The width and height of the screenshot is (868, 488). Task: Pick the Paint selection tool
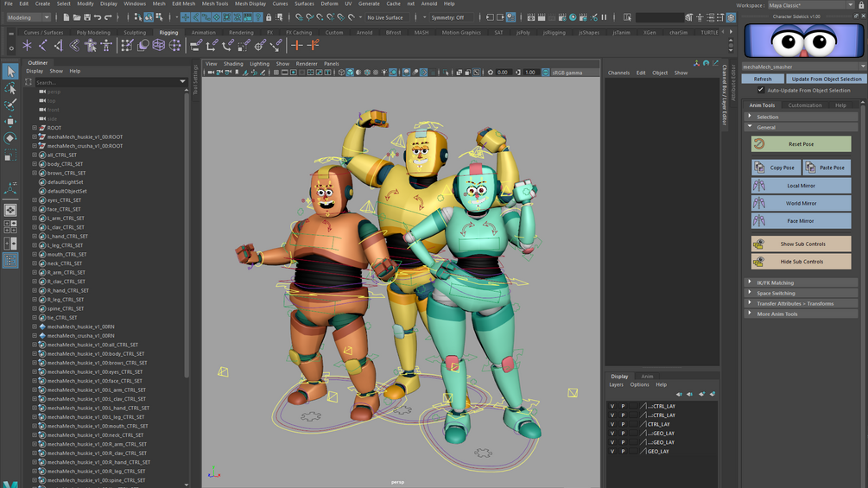coord(10,105)
